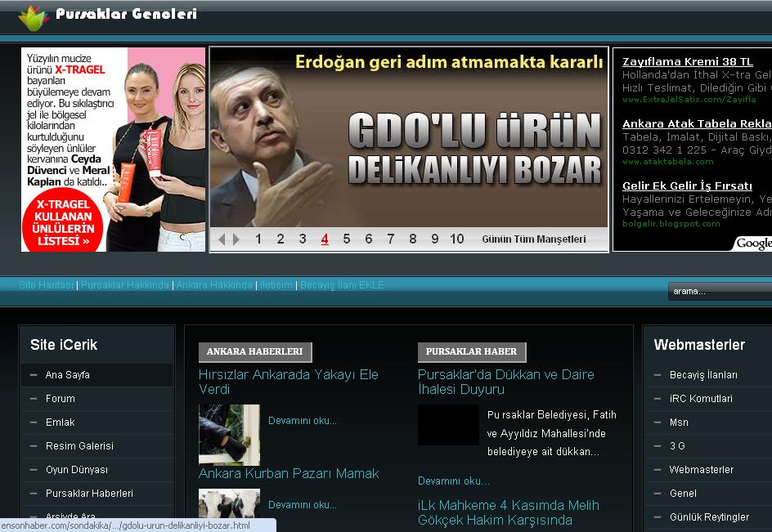The height and width of the screenshot is (532, 772).
Task: Open İletişim link in nav bar
Action: coord(276,285)
